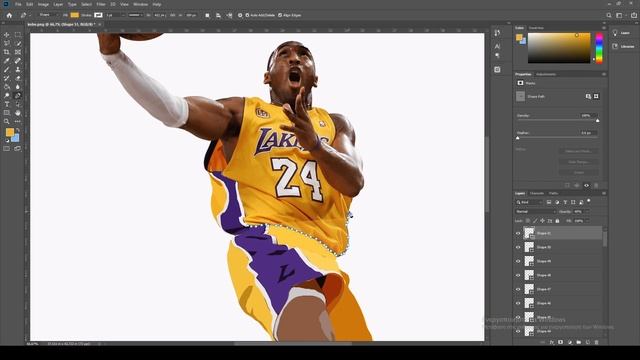640x360 pixels.
Task: Select the Crop tool
Action: (7, 52)
